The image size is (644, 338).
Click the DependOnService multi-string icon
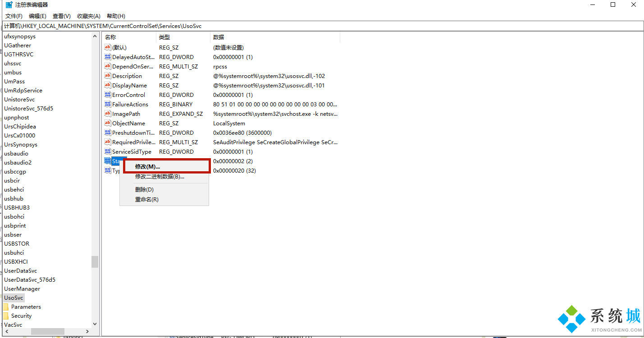[108, 66]
